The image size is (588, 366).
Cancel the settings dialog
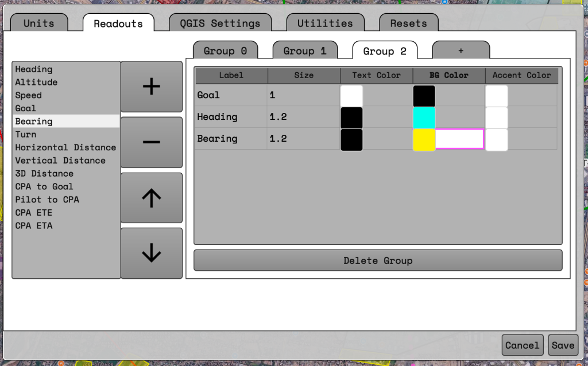[x=522, y=345]
